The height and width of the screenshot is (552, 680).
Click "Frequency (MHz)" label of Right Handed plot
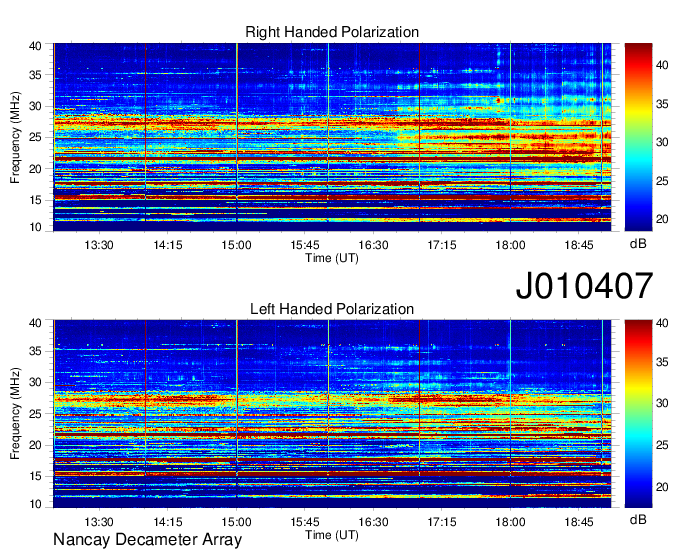(x=15, y=137)
